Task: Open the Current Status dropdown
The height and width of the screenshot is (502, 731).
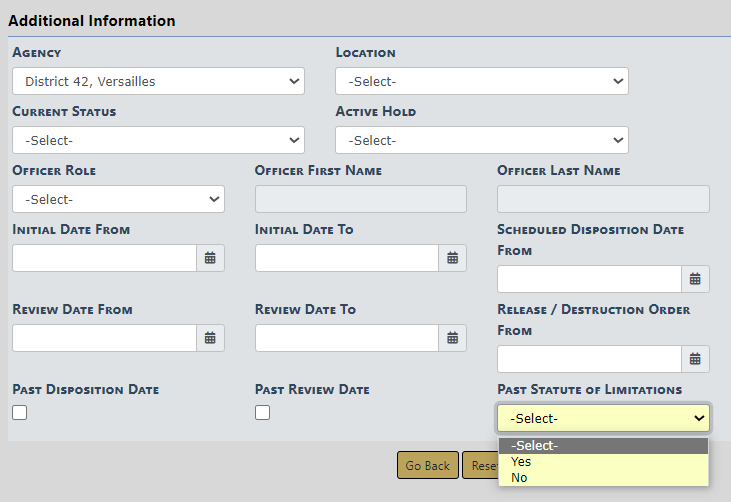Action: tap(158, 140)
